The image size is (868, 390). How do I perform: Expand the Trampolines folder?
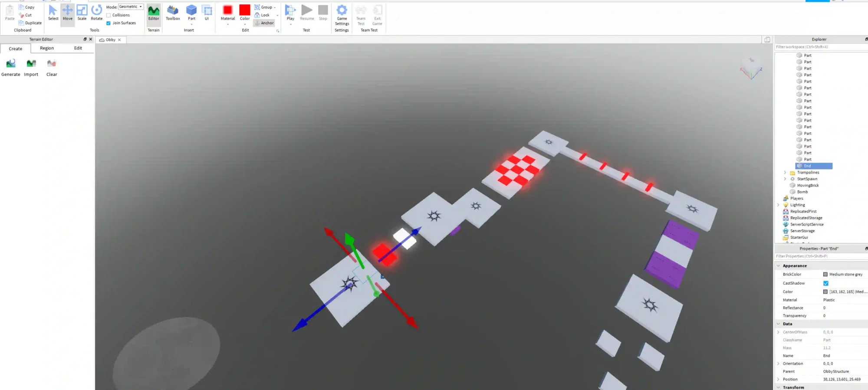pos(785,173)
